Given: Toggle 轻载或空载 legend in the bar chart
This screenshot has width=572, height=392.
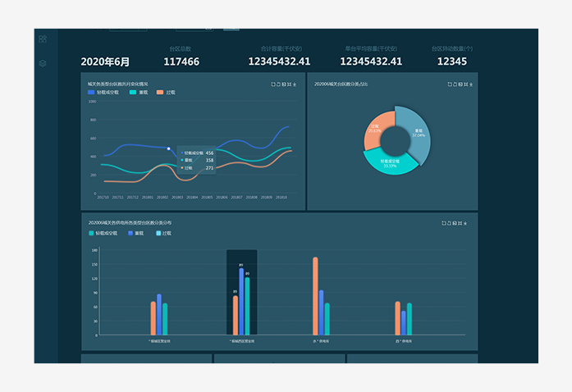Looking at the screenshot, I should click(103, 234).
